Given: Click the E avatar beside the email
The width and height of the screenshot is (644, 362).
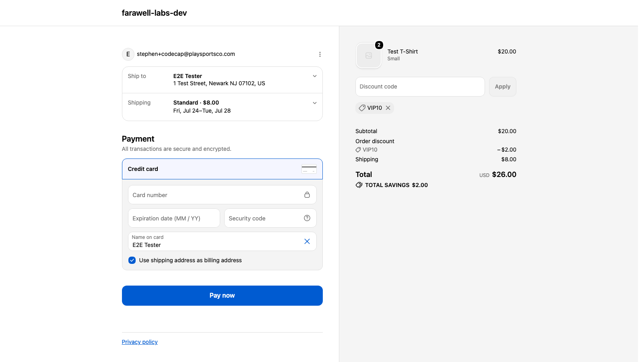Looking at the screenshot, I should click(x=128, y=54).
